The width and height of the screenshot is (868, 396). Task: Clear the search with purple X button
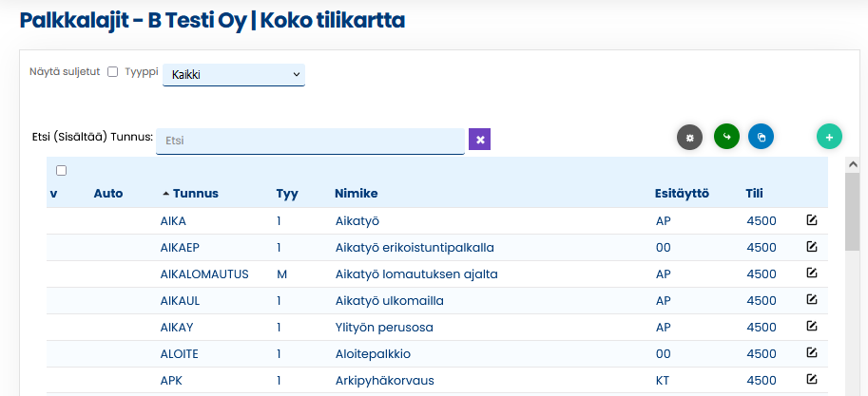click(479, 140)
